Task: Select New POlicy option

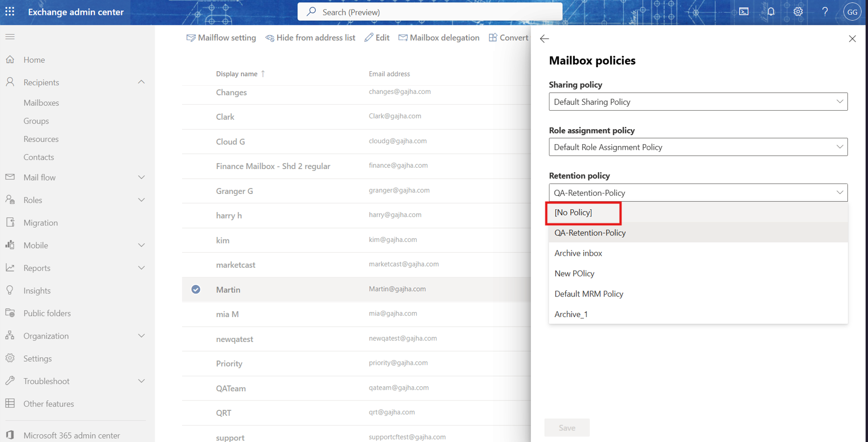Action: click(698, 273)
